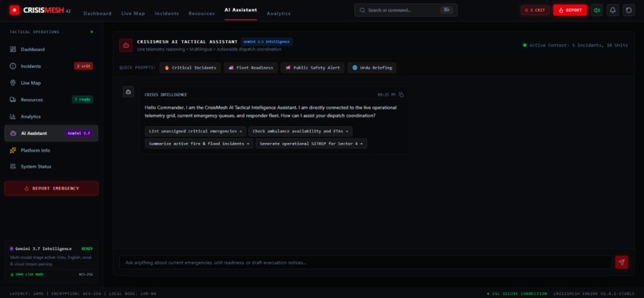Click the blue Gemini Intelligence badge in chat header
Image resolution: width=644 pixels, height=298 pixels.
click(267, 42)
